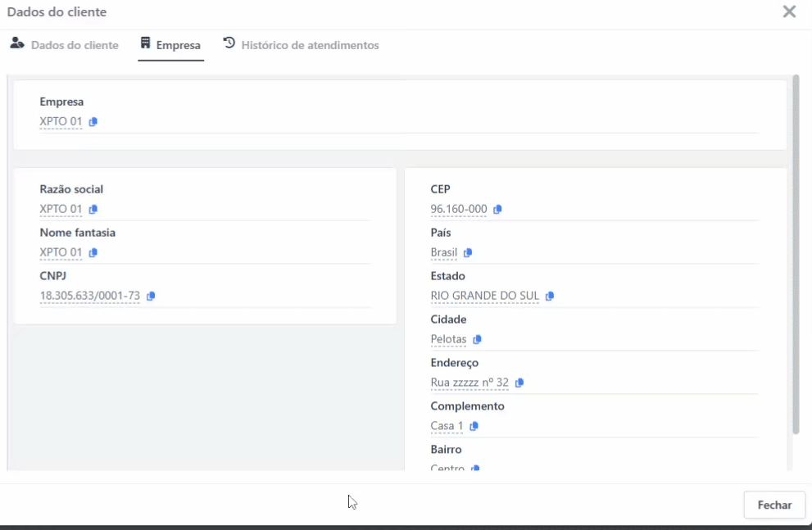Open Histórico de atendimentos tab
Viewport: 812px width, 530px height.
click(301, 45)
